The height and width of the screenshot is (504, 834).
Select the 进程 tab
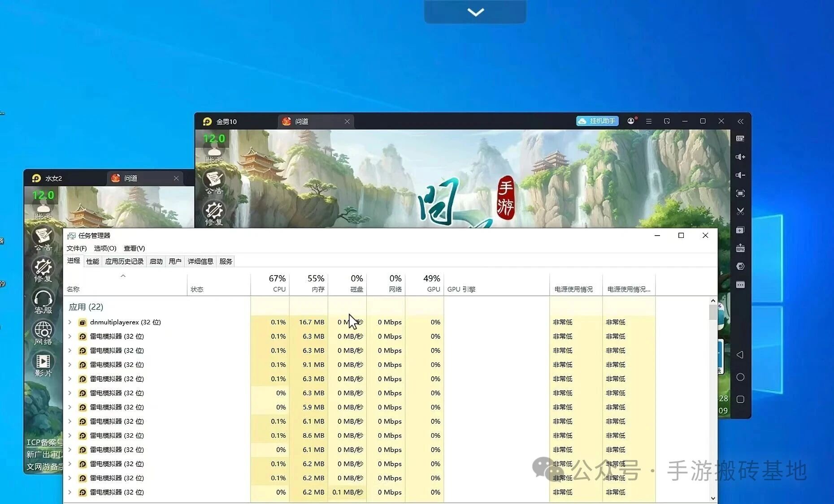74,261
